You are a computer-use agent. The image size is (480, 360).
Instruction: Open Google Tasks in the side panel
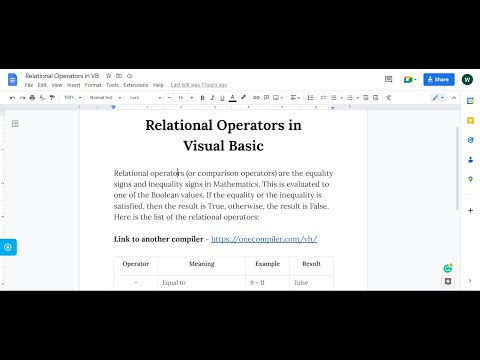[x=470, y=140]
